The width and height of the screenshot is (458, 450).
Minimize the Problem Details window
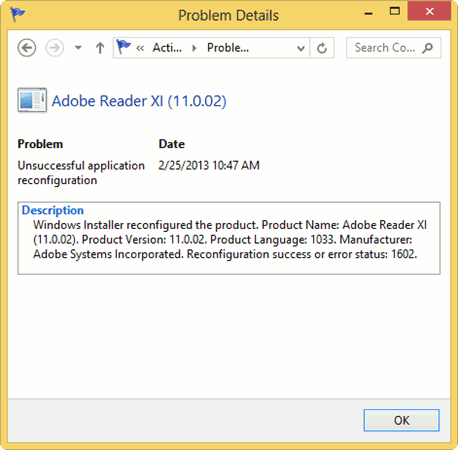pos(368,14)
